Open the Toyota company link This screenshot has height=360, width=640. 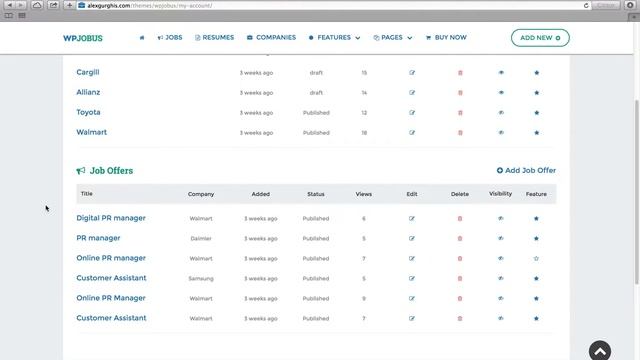[88, 112]
